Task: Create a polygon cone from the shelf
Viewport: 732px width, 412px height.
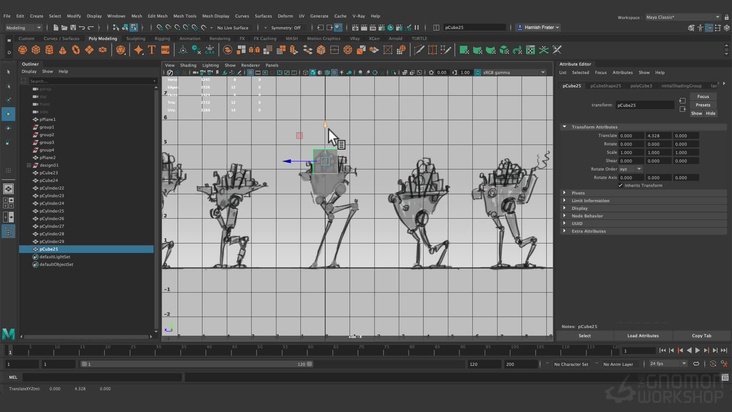Action: (x=63, y=50)
